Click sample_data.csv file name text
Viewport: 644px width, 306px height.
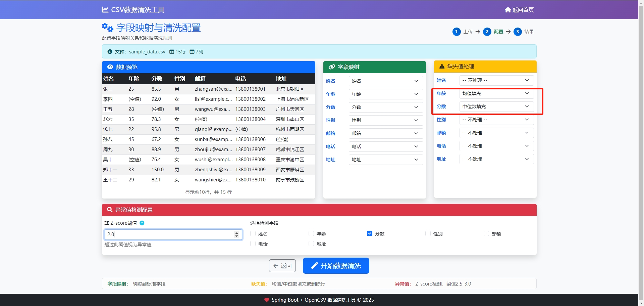pyautogui.click(x=147, y=52)
